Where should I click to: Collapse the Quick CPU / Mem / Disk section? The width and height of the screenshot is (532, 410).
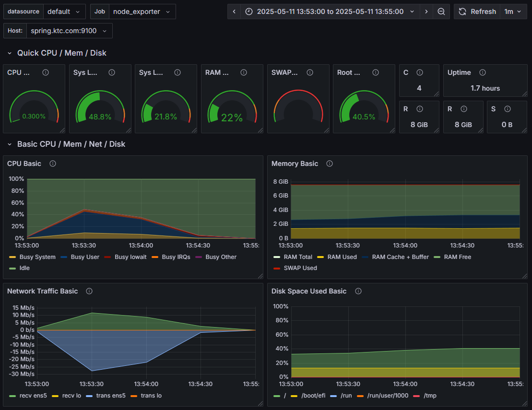[x=61, y=53]
